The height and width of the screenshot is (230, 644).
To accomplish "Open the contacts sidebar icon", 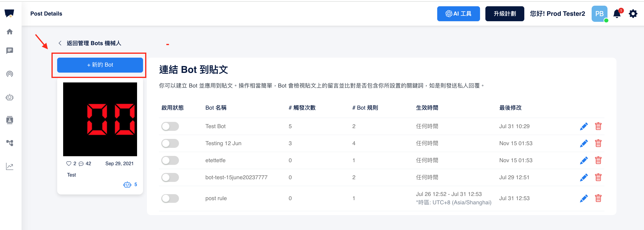I will tap(10, 120).
